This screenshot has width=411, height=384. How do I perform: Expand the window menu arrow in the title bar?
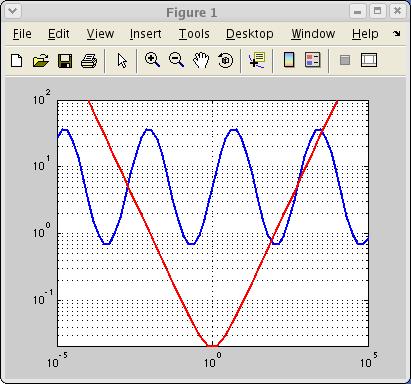pyautogui.click(x=13, y=11)
